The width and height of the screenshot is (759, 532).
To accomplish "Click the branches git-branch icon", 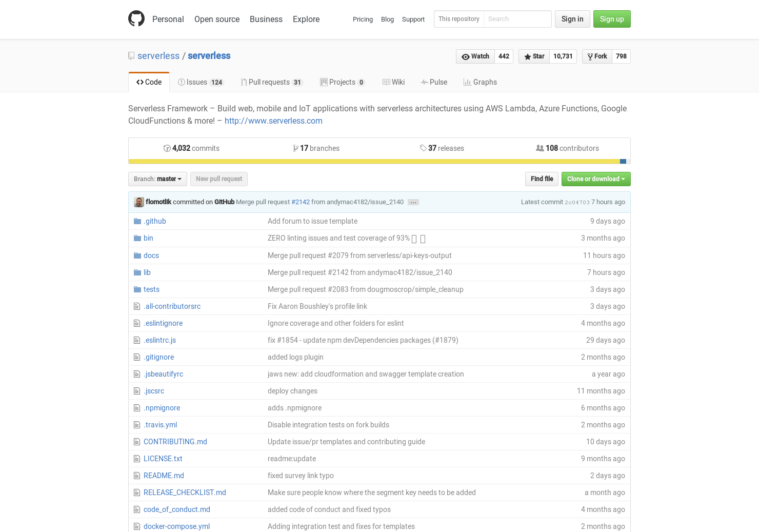I will coord(295,148).
